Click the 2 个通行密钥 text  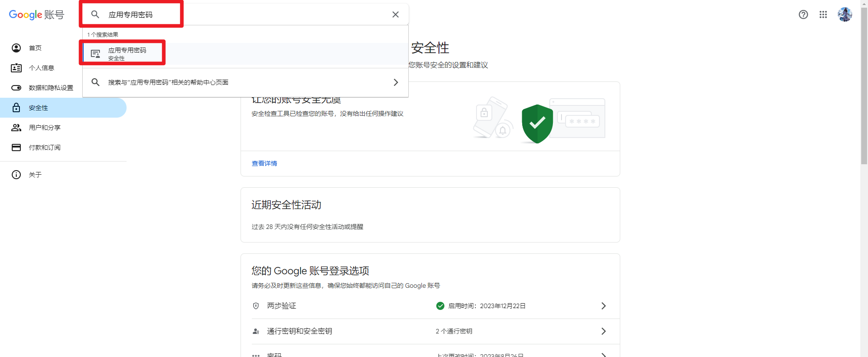pyautogui.click(x=454, y=331)
